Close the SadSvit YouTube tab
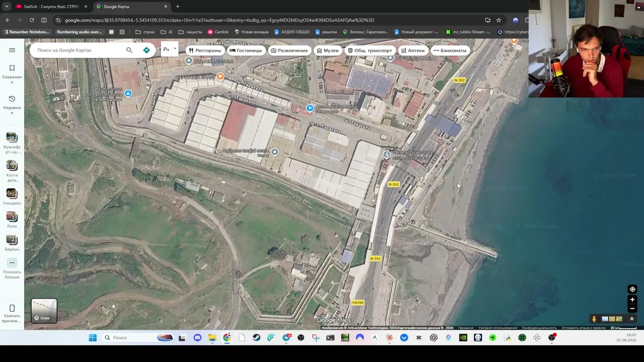The image size is (644, 362). (86, 7)
